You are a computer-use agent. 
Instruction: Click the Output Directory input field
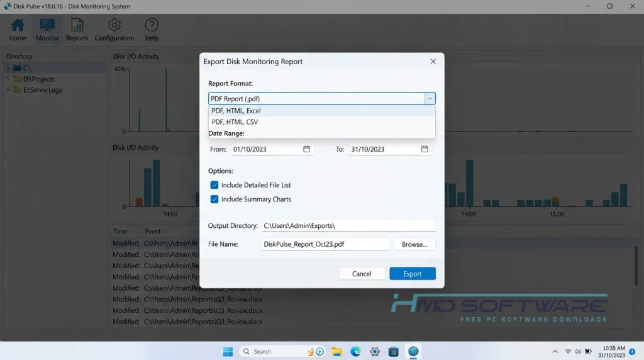348,225
